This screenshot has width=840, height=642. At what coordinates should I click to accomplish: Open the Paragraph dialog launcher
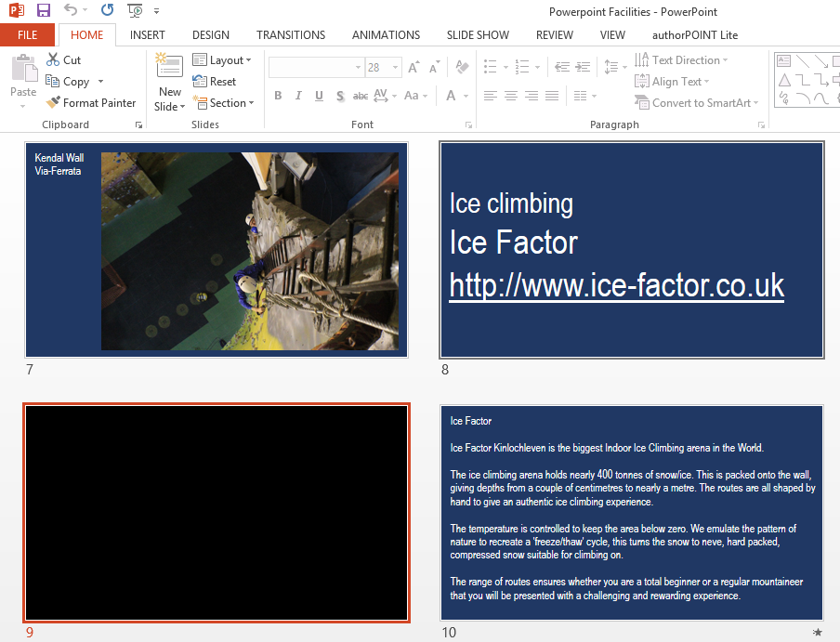coord(761,124)
